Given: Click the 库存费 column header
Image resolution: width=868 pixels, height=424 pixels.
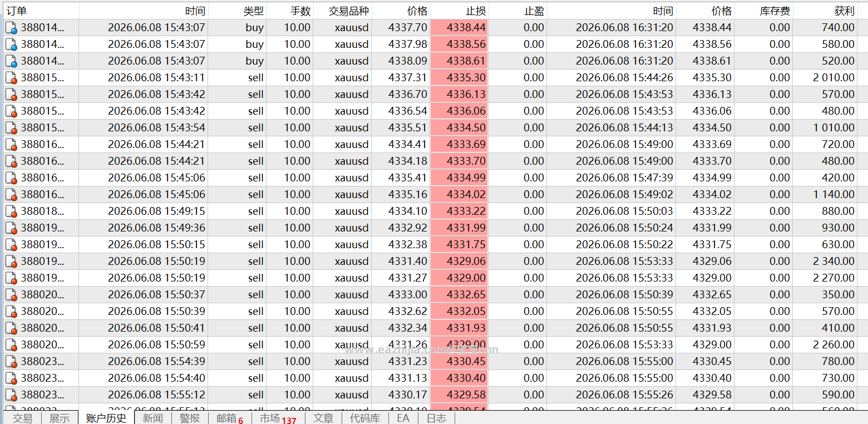Looking at the screenshot, I should (x=763, y=11).
